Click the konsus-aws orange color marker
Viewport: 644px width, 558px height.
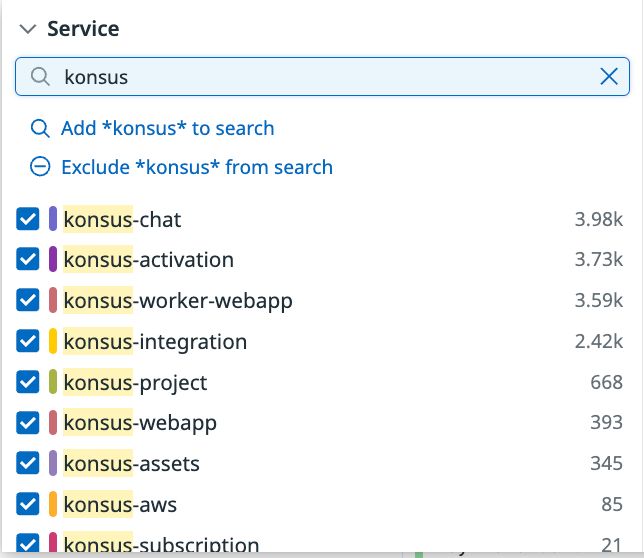tap(53, 504)
